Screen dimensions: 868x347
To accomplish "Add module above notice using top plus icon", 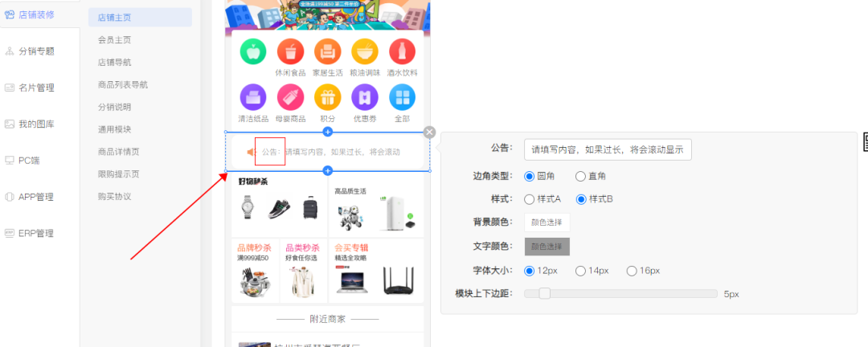I will (327, 132).
